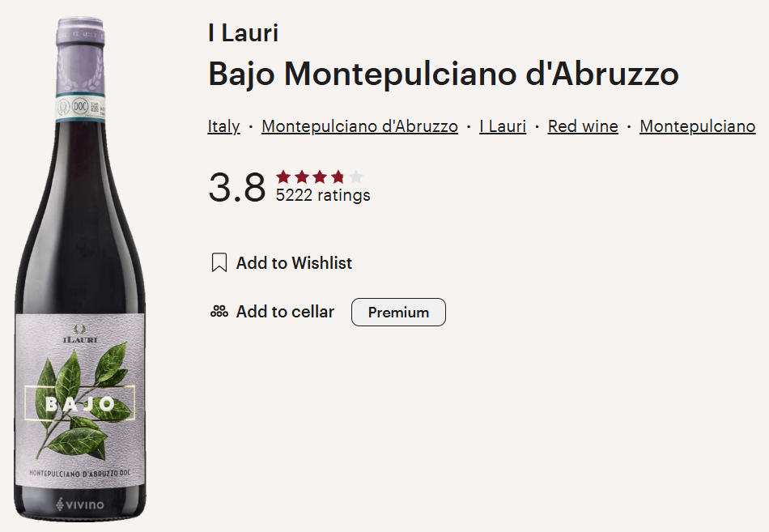Image resolution: width=769 pixels, height=532 pixels.
Task: Open the Montepulciano grape link
Action: (698, 126)
